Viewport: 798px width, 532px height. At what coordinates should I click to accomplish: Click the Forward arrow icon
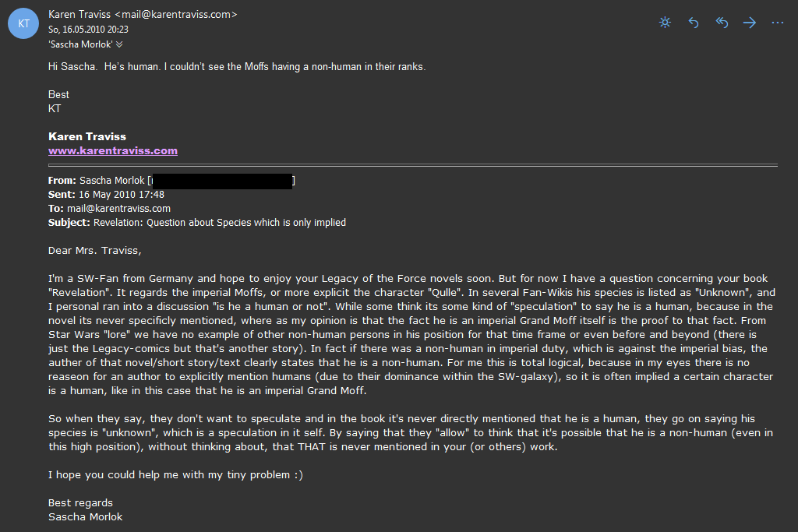[749, 23]
